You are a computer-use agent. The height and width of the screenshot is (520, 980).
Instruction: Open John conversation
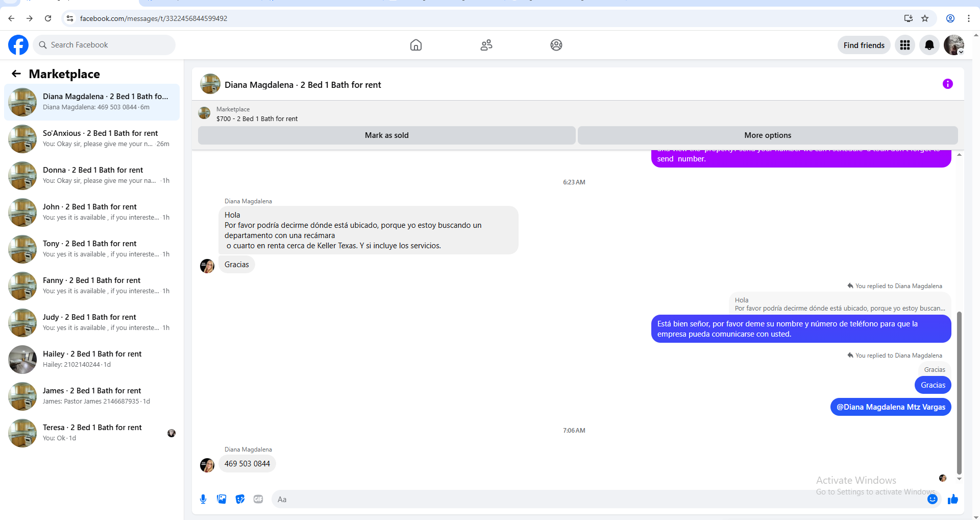pos(92,212)
